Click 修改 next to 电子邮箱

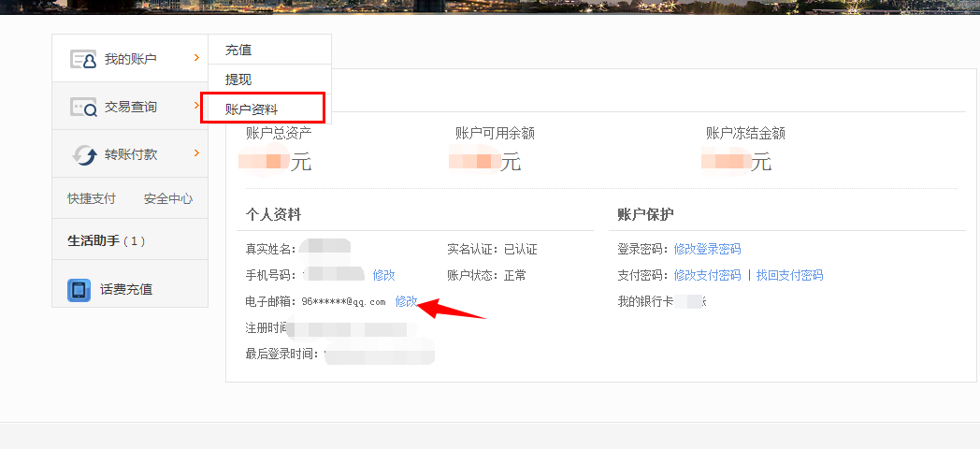pyautogui.click(x=406, y=301)
